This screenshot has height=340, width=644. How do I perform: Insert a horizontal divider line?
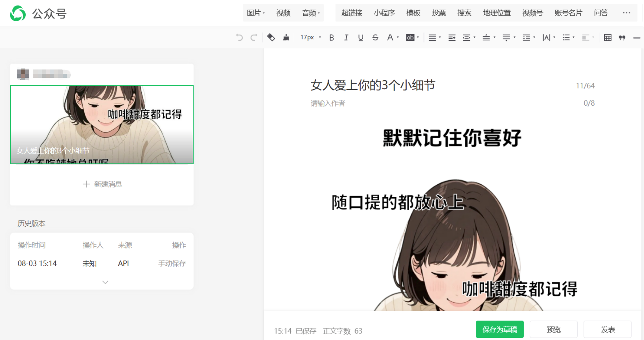pos(636,38)
